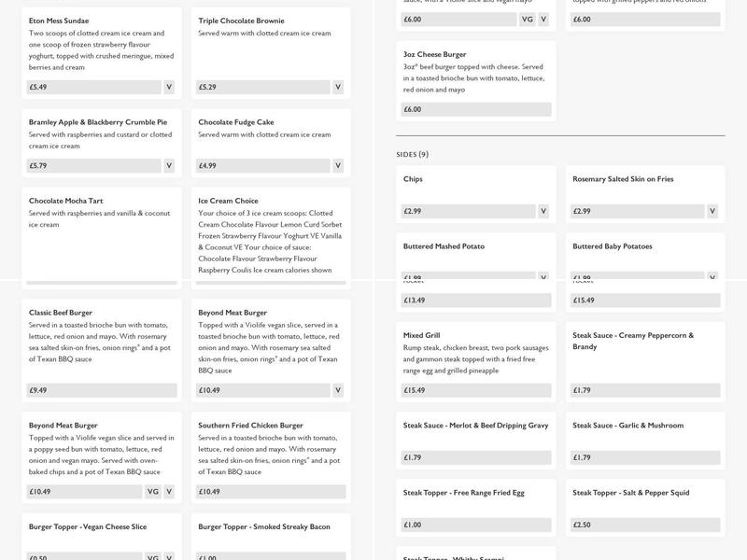The height and width of the screenshot is (560, 747).
Task: Click the V badge on Rosemary Salted Fries
Action: [712, 212]
